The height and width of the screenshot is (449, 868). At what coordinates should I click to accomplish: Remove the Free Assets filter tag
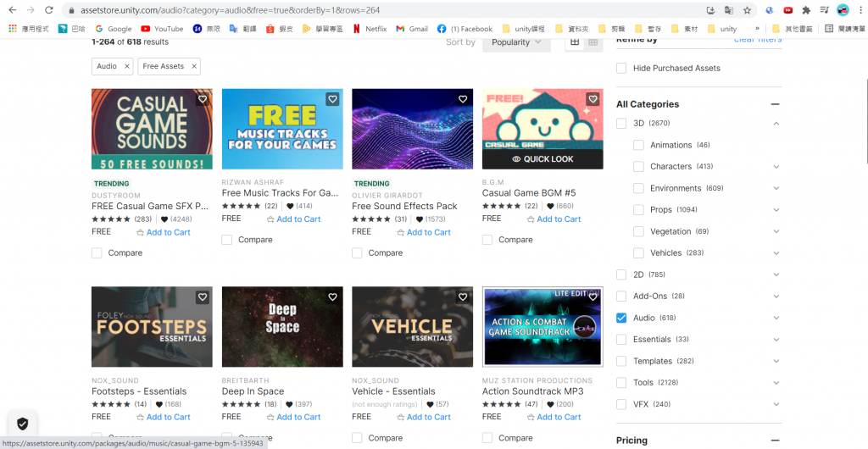[x=194, y=66]
